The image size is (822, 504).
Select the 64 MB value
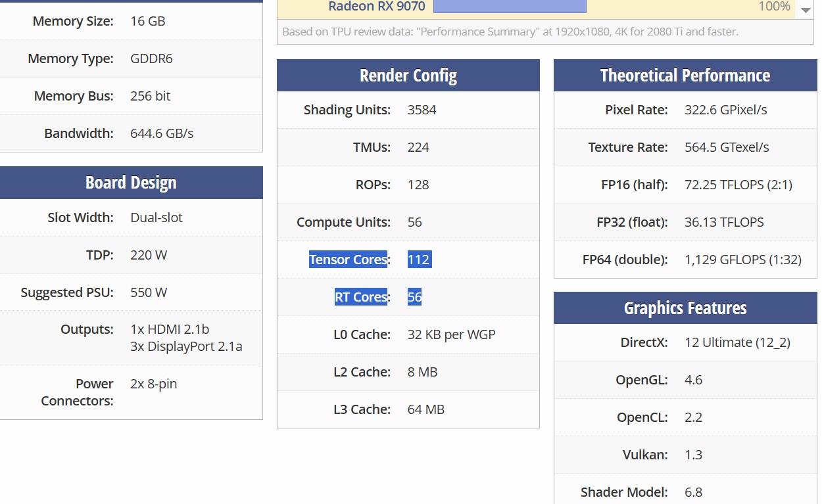(425, 409)
